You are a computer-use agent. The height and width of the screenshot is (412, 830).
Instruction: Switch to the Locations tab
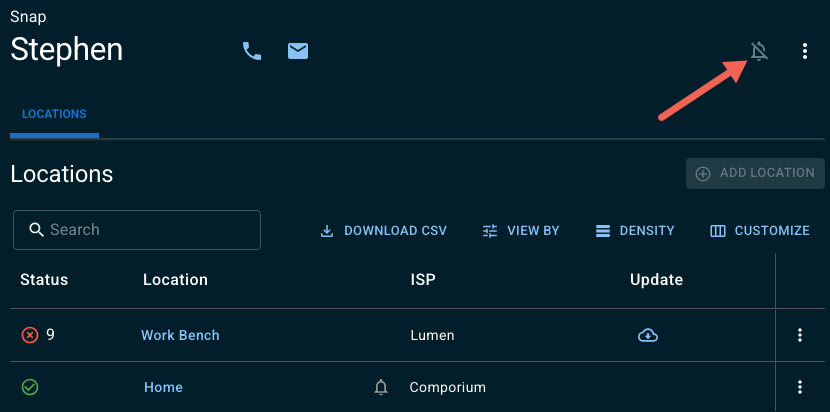tap(55, 114)
